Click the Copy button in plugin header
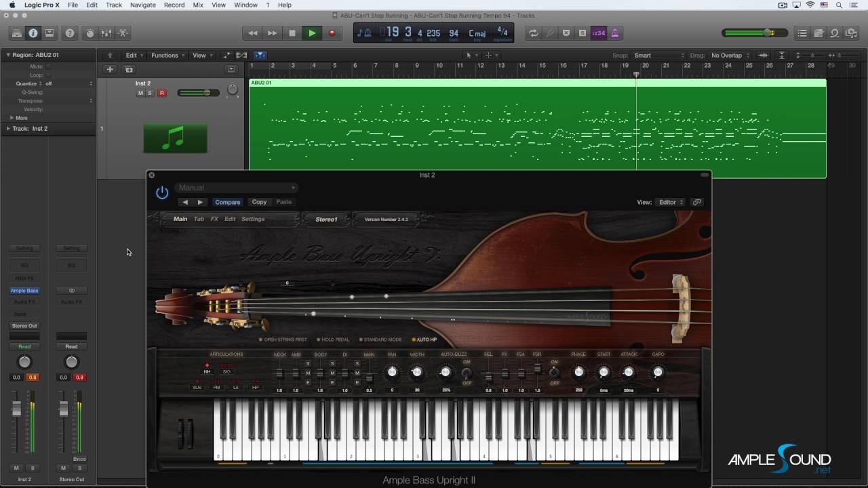This screenshot has width=868, height=488. (259, 202)
